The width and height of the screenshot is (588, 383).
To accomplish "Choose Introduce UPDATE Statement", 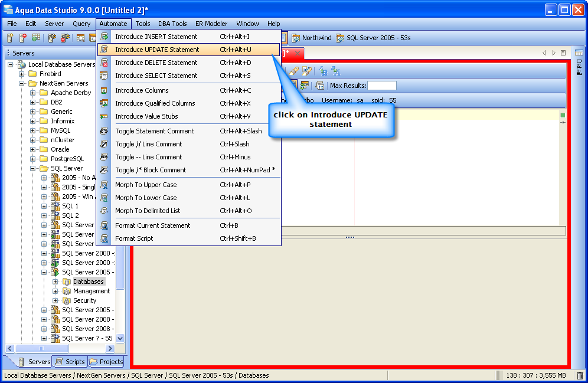I will tap(189, 50).
